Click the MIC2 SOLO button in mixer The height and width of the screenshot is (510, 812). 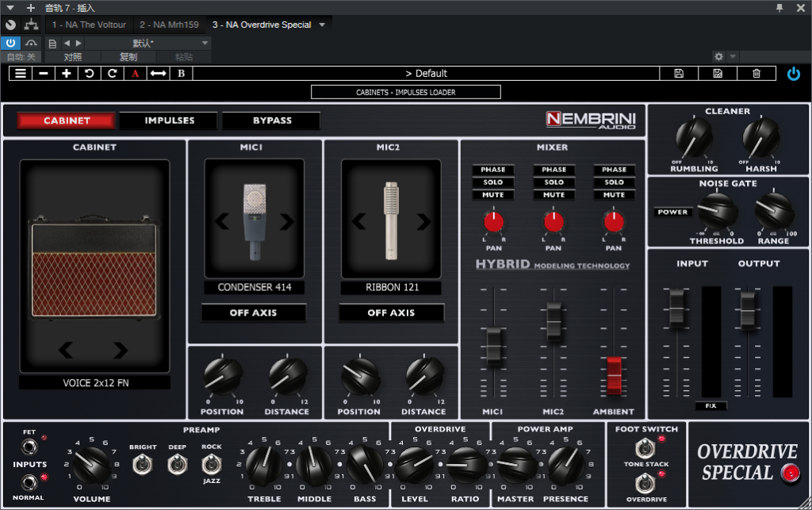tap(553, 182)
